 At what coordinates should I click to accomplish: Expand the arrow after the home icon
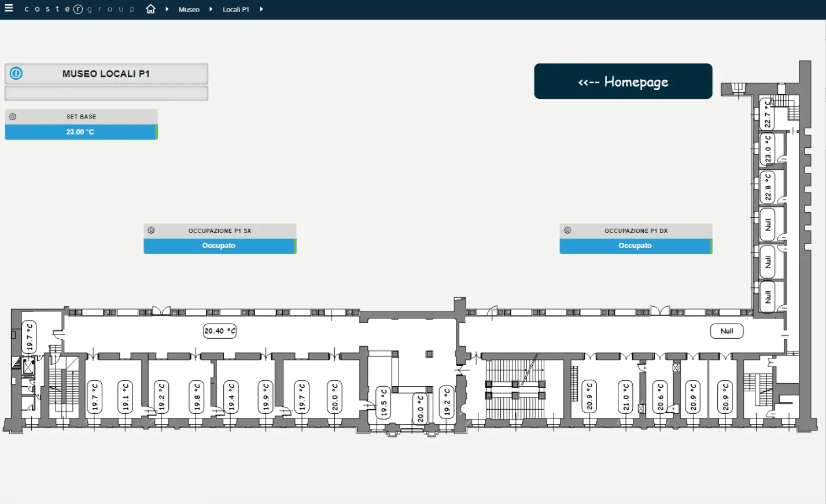pos(167,9)
